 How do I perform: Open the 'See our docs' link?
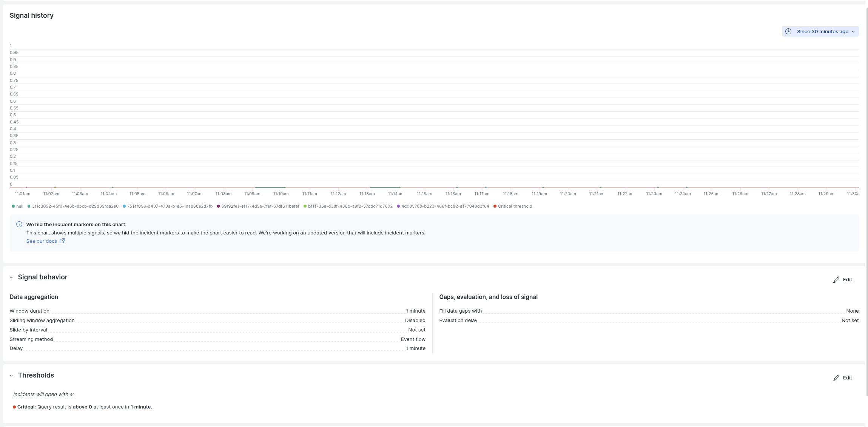tap(42, 241)
